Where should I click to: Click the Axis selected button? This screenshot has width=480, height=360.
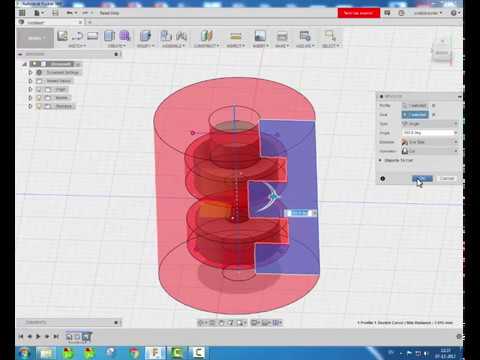415,115
